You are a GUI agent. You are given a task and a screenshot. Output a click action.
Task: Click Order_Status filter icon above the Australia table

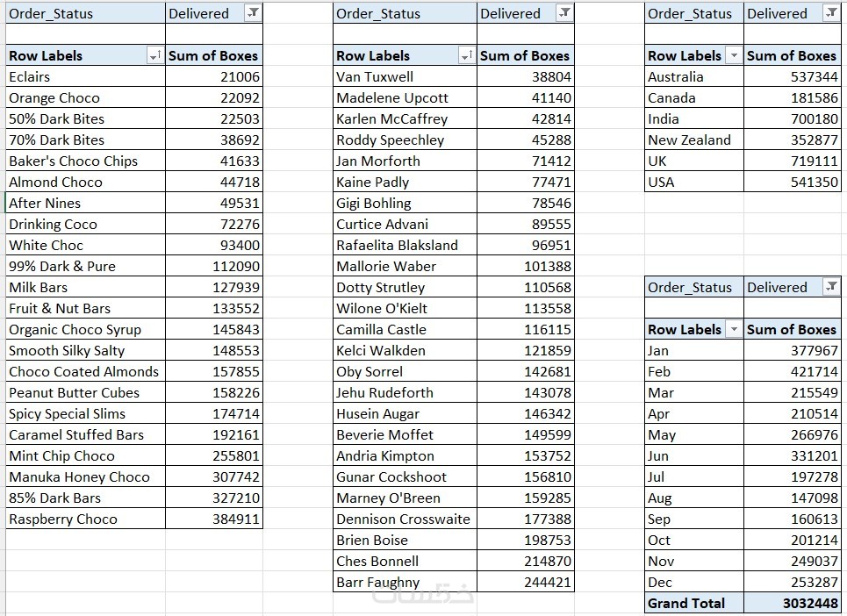click(831, 13)
